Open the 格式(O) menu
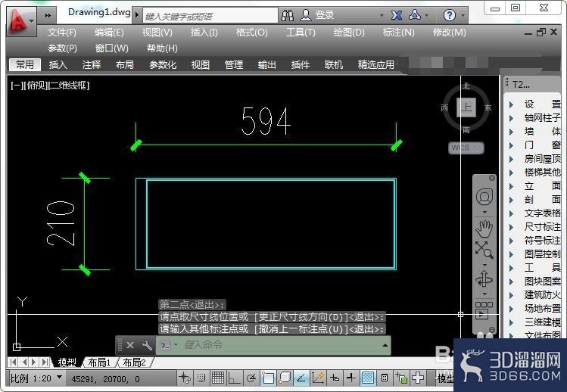This screenshot has height=392, width=567. point(251,33)
